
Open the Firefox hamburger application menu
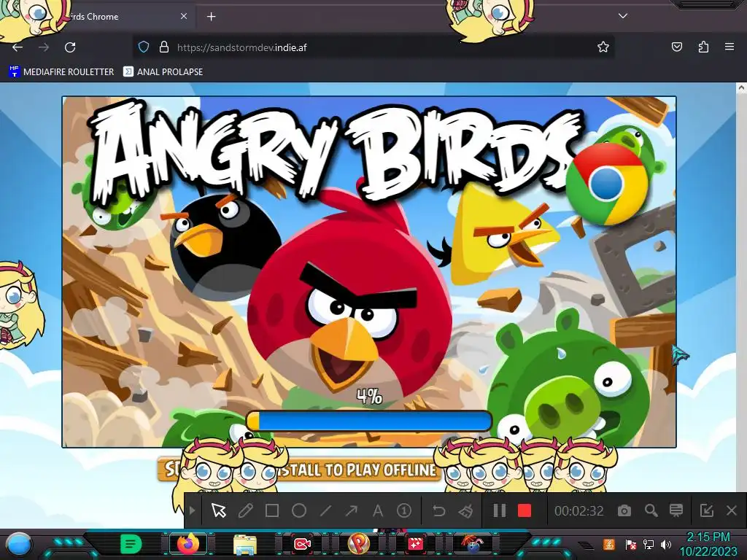pyautogui.click(x=729, y=47)
